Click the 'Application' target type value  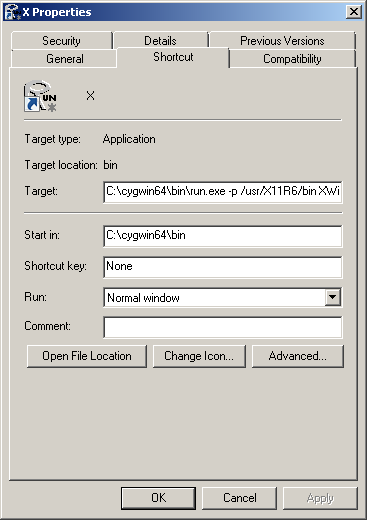pos(129,139)
